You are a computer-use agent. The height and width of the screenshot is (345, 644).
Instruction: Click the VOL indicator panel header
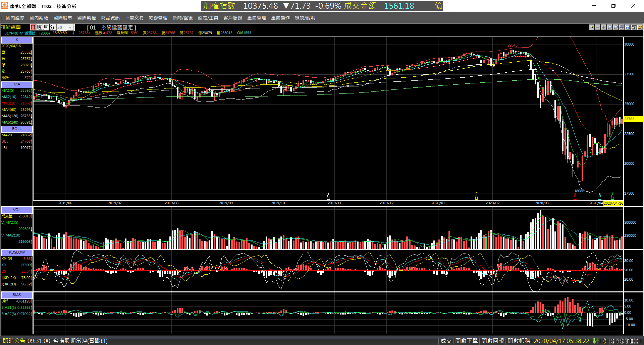point(17,210)
